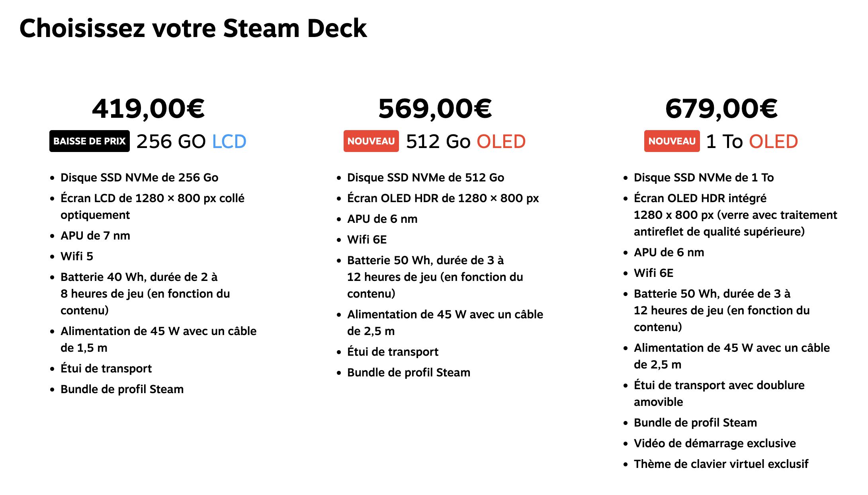Select the 569,00€ price

click(x=435, y=109)
